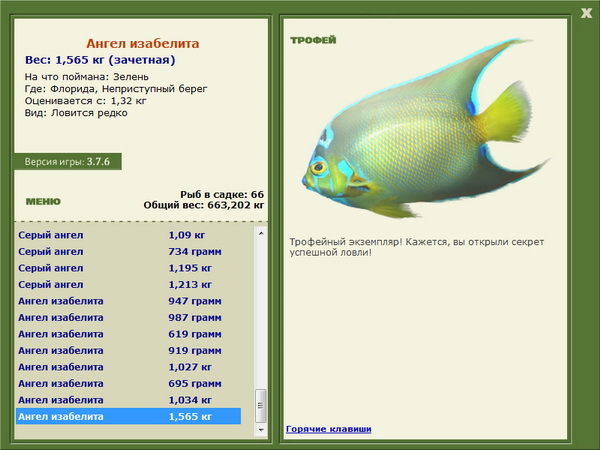Select Ангел изабелита 1,027 кг row

pyautogui.click(x=129, y=367)
